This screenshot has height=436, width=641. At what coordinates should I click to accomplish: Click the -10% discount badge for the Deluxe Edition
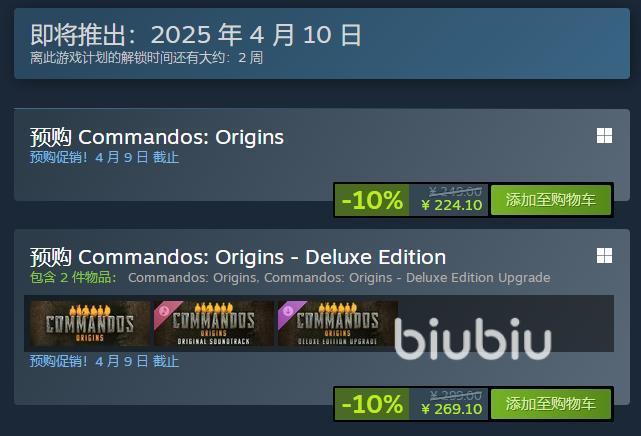372,404
